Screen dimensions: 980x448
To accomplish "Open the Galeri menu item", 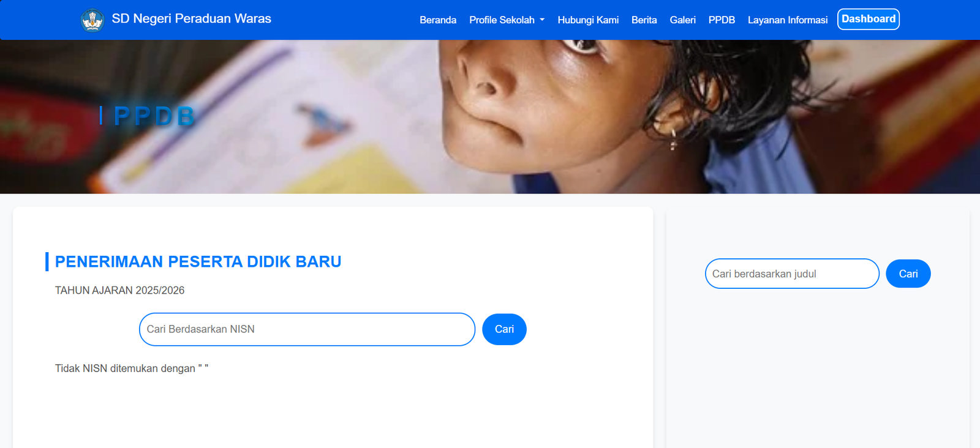I will click(x=683, y=20).
